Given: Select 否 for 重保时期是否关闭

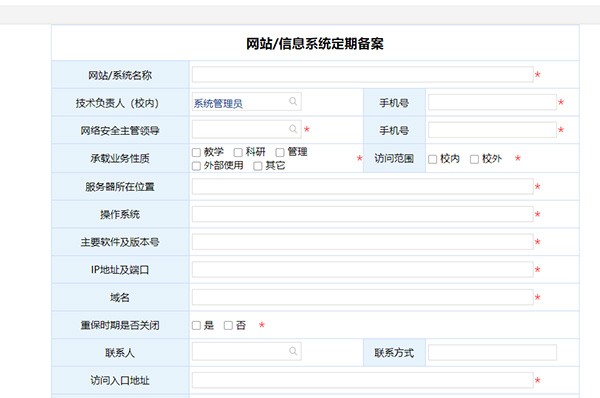Looking at the screenshot, I should (x=228, y=325).
